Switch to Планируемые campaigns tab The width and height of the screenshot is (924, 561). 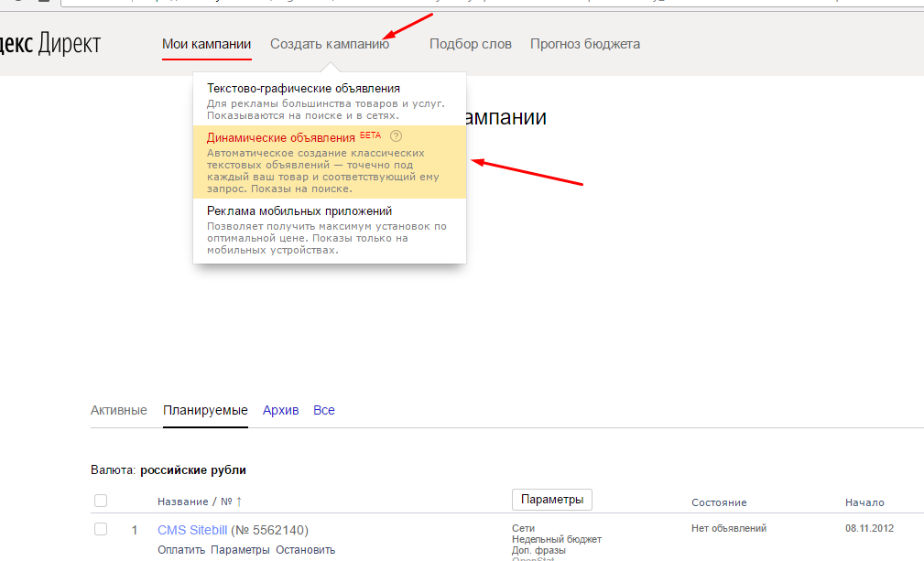(x=205, y=410)
